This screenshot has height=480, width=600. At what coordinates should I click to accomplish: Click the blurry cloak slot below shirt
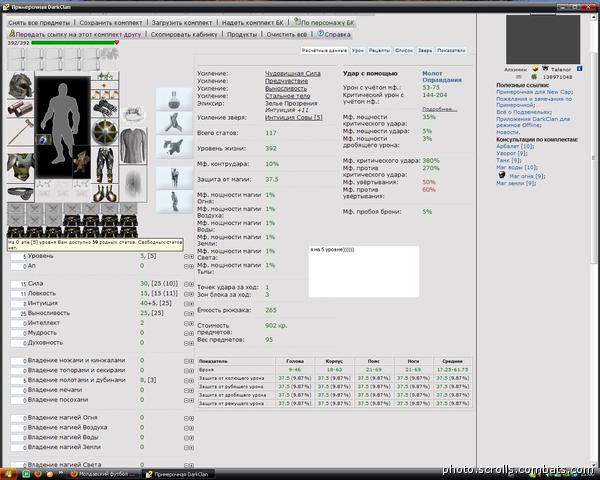tap(133, 183)
